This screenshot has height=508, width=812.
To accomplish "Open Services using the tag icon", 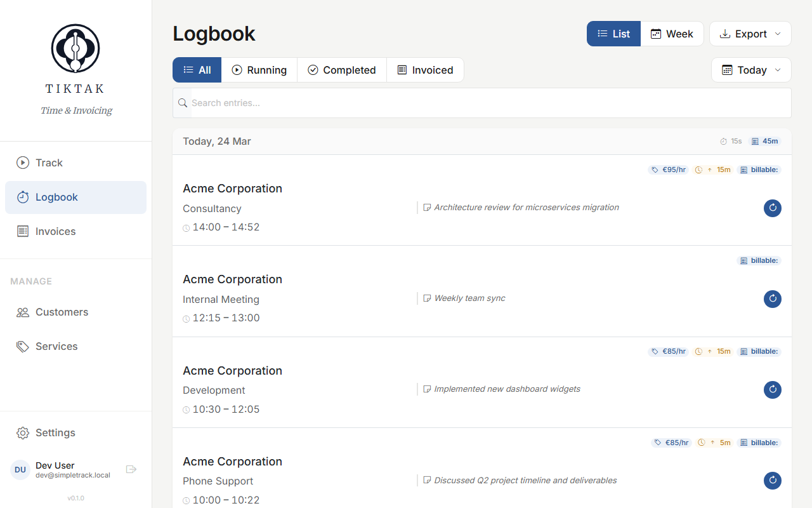I will coord(23,346).
